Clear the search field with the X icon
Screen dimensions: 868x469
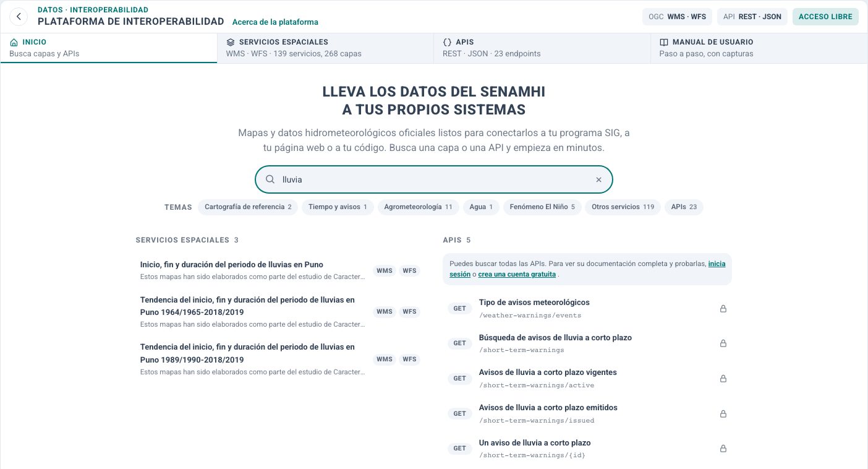(598, 179)
